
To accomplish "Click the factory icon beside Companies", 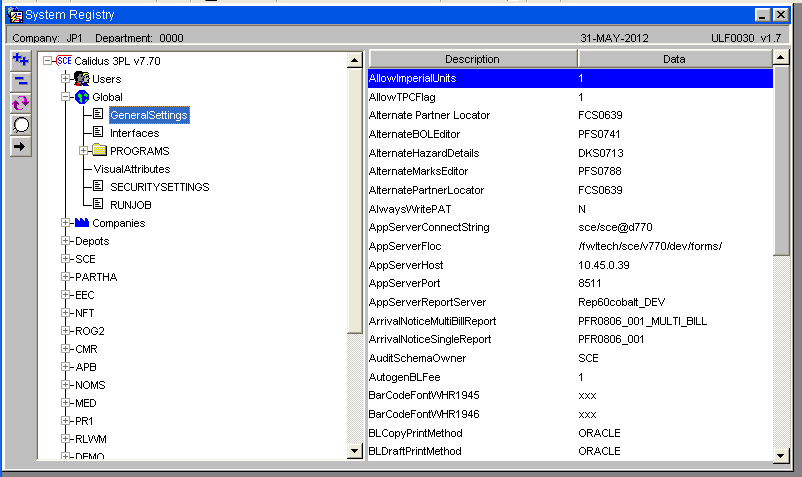I will coord(82,222).
